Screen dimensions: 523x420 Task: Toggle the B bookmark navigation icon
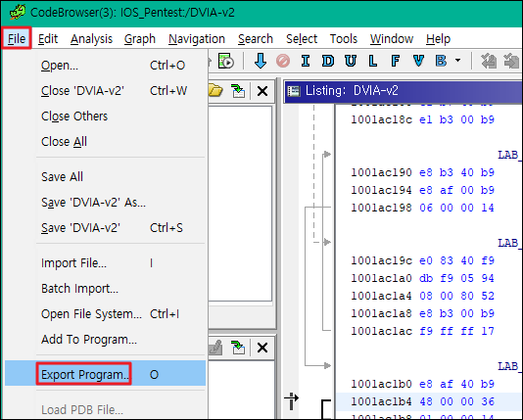pos(441,61)
